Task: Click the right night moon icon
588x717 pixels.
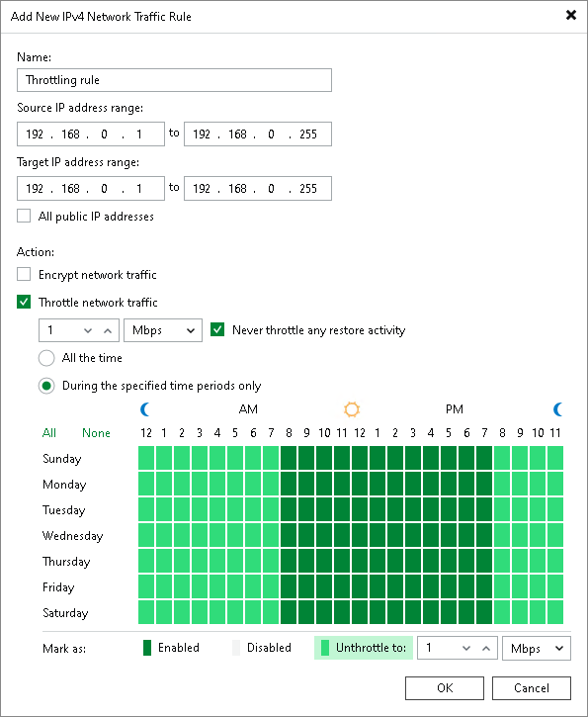Action: point(557,409)
